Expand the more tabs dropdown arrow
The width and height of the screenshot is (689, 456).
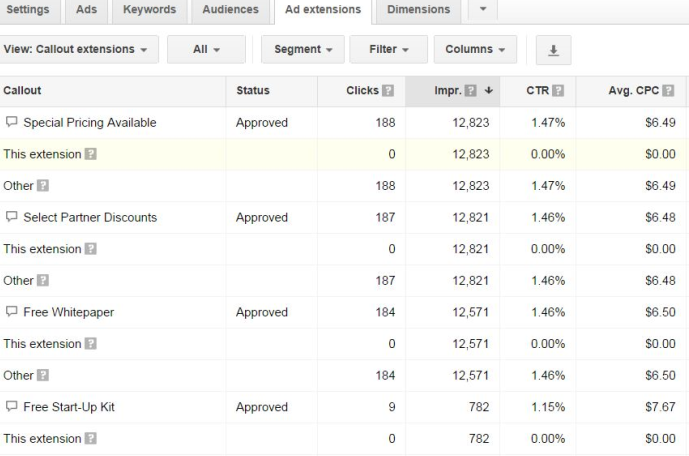tap(483, 9)
